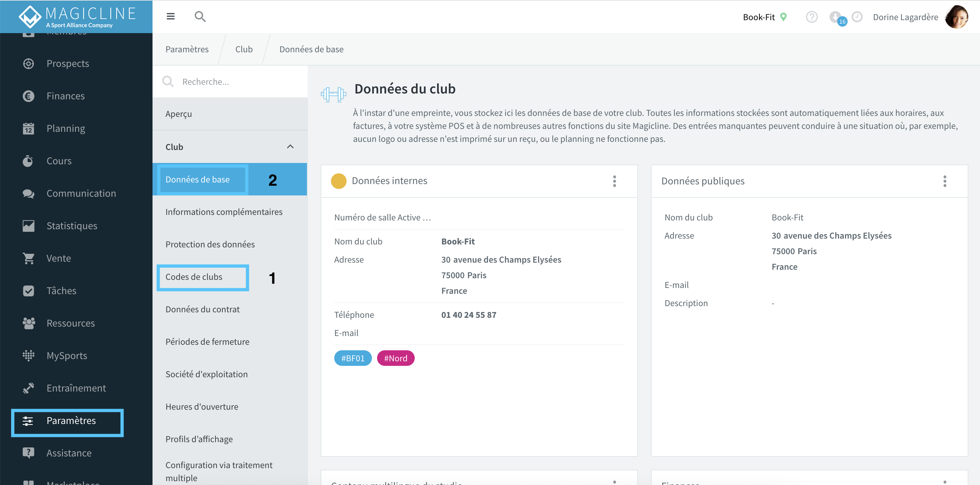Click the MySports dotted icon
The width and height of the screenshot is (980, 485).
28,355
